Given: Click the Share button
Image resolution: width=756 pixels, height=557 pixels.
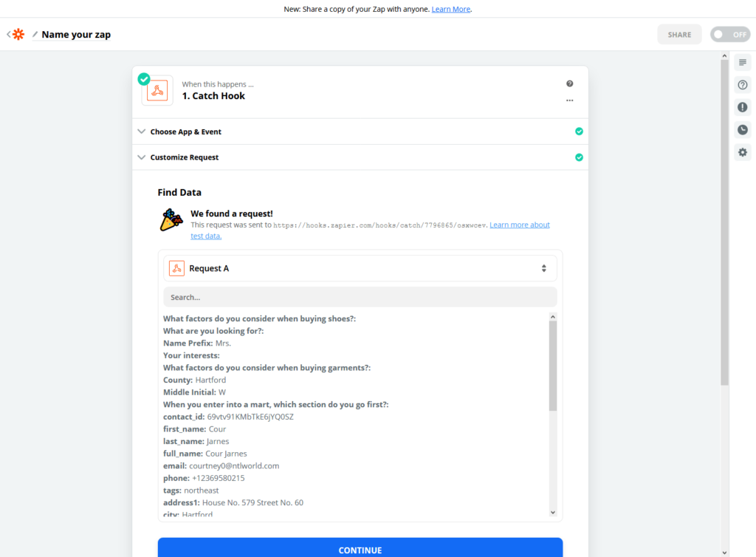Looking at the screenshot, I should coord(679,34).
